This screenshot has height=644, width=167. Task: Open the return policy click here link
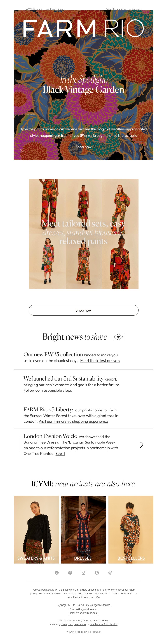click(x=43, y=593)
